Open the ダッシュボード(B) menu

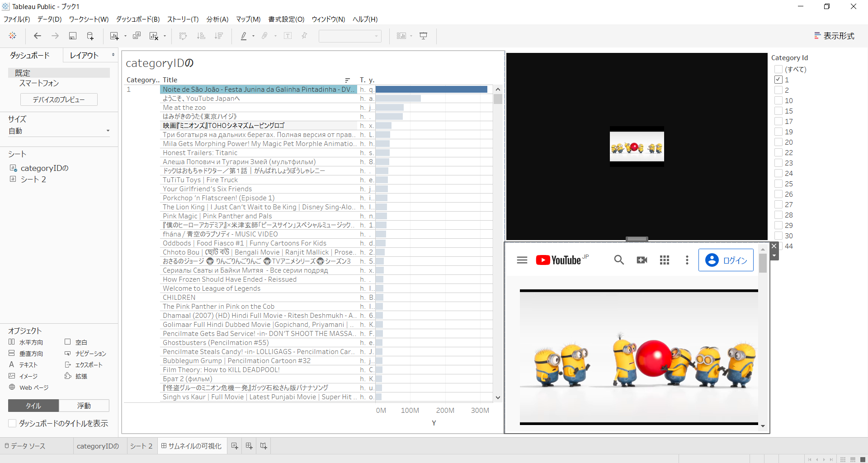[138, 19]
